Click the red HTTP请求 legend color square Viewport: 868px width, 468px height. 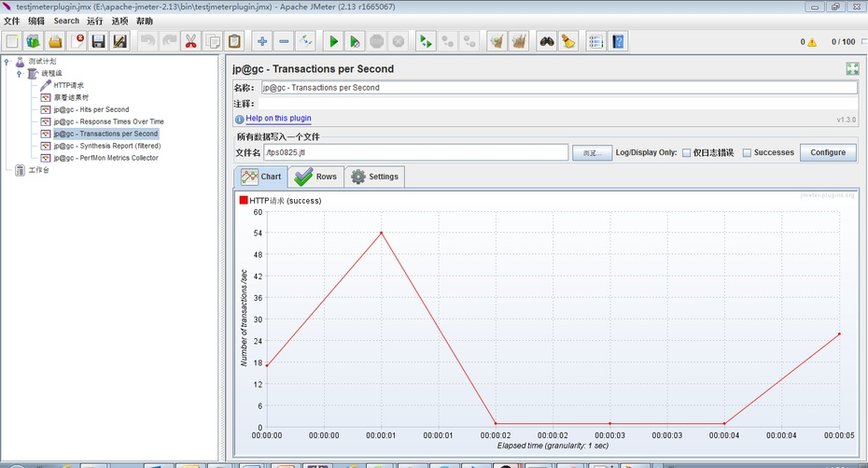pos(244,200)
